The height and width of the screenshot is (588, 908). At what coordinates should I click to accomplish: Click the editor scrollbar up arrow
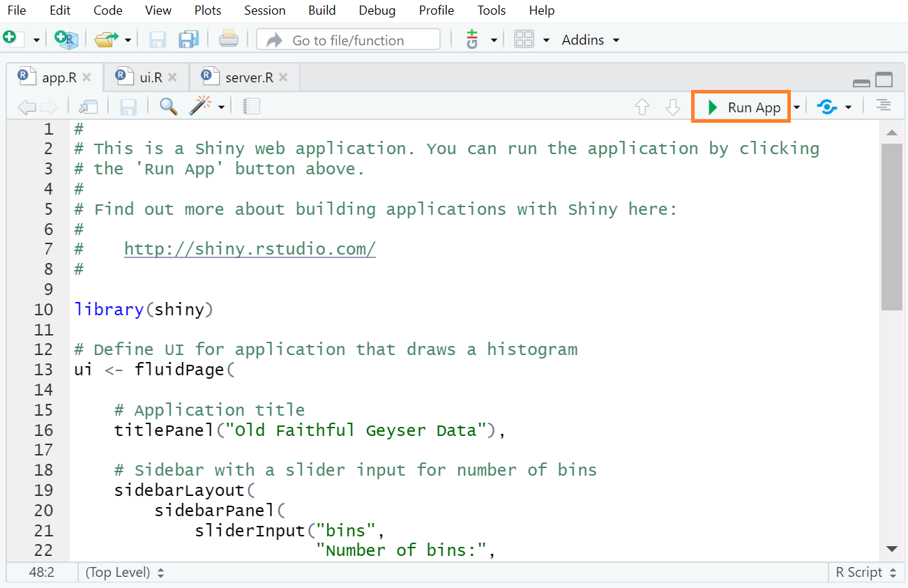(x=891, y=132)
